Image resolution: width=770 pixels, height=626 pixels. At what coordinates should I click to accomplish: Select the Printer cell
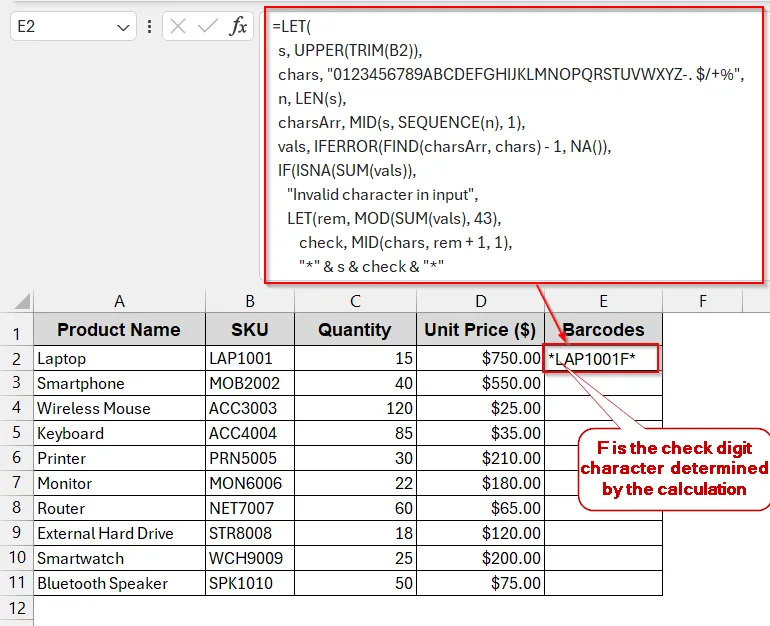119,459
